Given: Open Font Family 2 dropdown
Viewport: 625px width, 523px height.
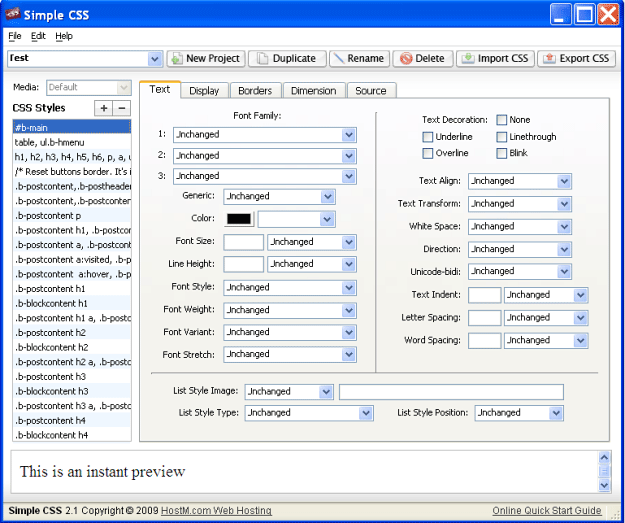Looking at the screenshot, I should tap(349, 156).
